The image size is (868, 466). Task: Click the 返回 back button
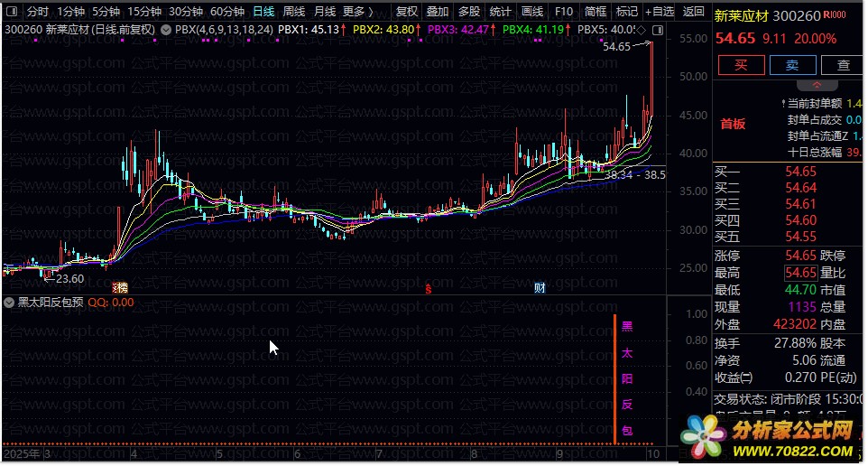pos(693,12)
